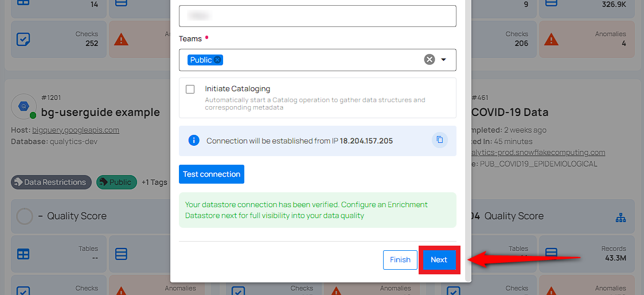This screenshot has width=644, height=295.
Task: Click the info icon beside connection IP message
Action: coord(194,141)
